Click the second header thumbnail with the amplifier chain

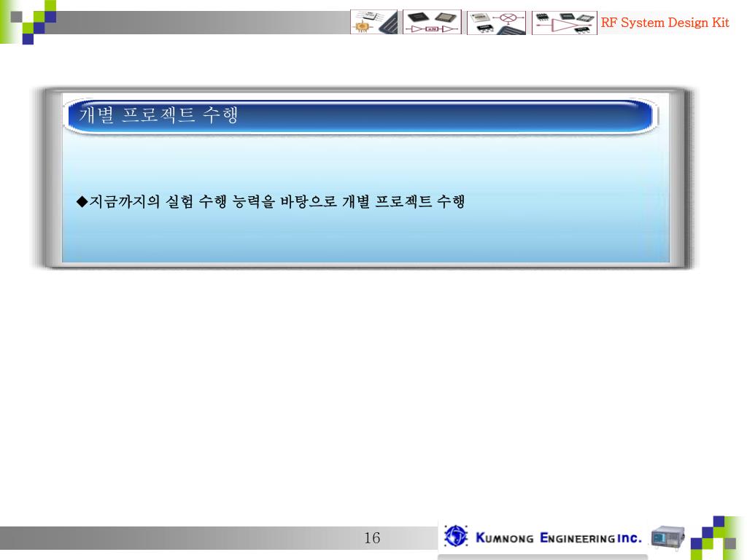tap(432, 22)
